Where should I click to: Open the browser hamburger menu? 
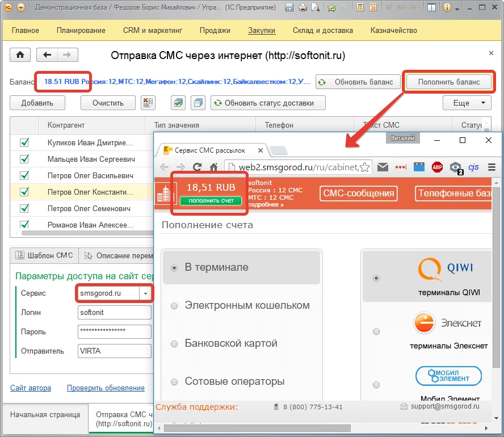(x=493, y=167)
